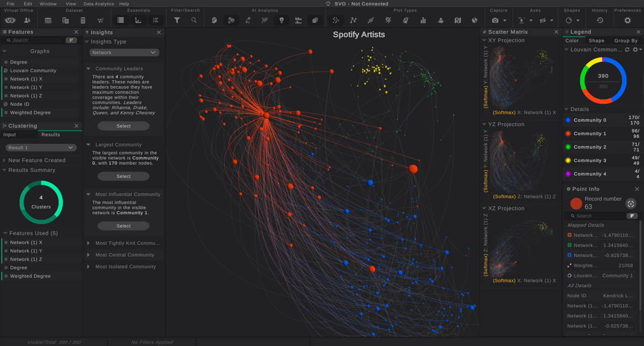Click the Features search filter button

[x=71, y=40]
